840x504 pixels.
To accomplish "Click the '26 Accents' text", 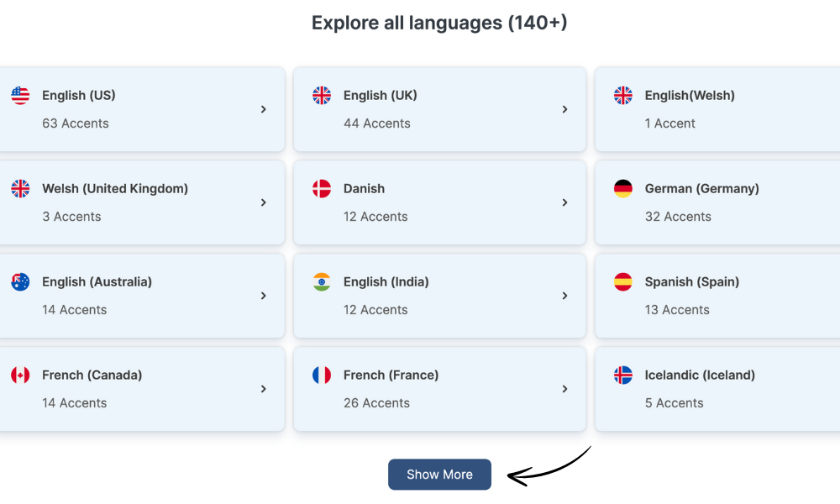I will (x=376, y=402).
